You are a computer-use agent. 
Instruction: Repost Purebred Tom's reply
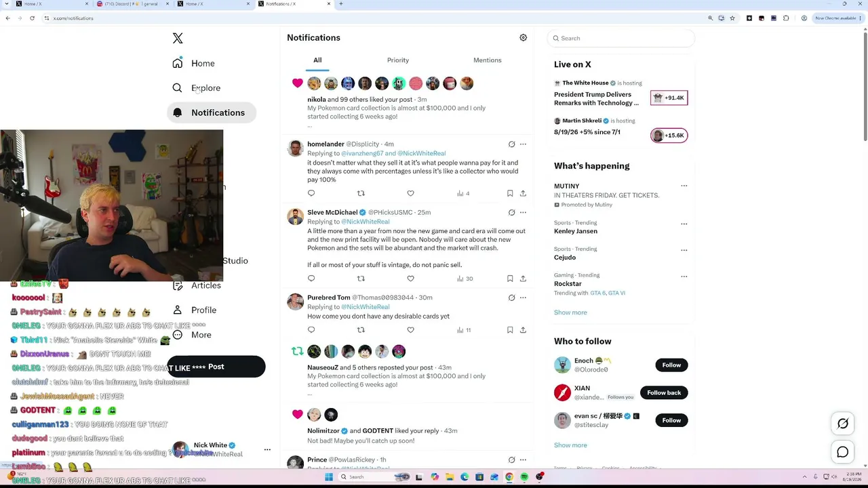click(x=361, y=330)
